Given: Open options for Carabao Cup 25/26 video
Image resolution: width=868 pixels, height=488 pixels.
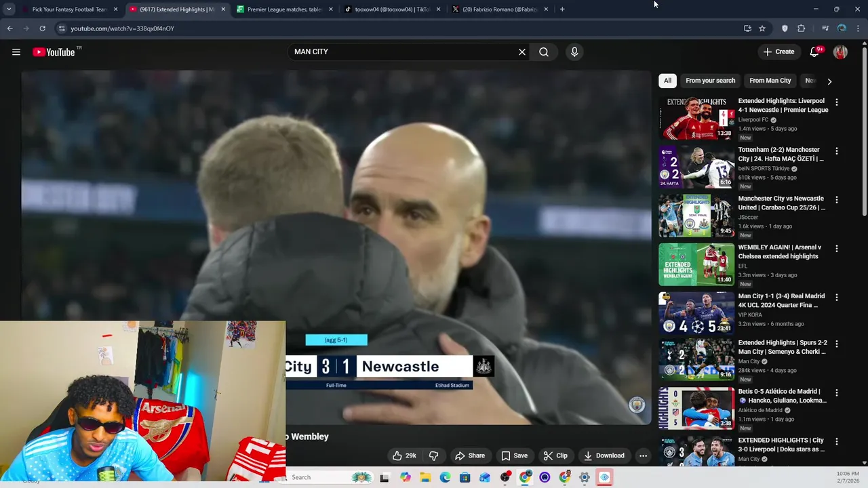Looking at the screenshot, I should (836, 200).
